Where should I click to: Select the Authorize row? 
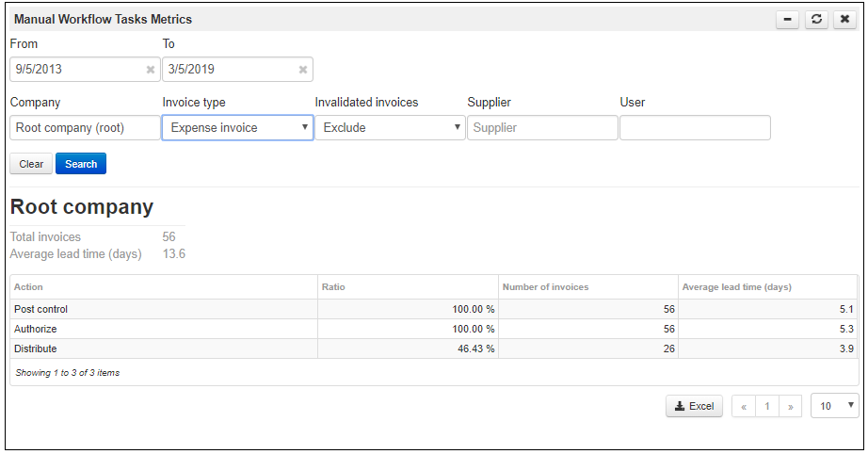click(434, 329)
